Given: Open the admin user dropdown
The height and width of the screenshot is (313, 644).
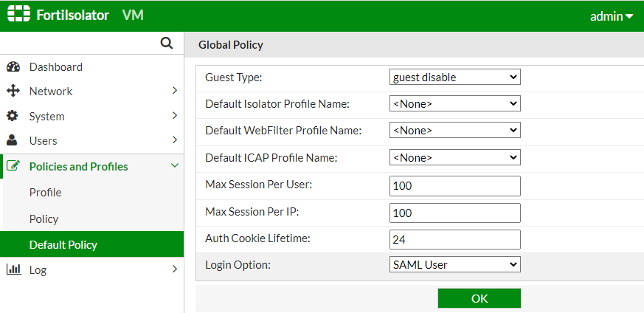Looking at the screenshot, I should [x=612, y=16].
